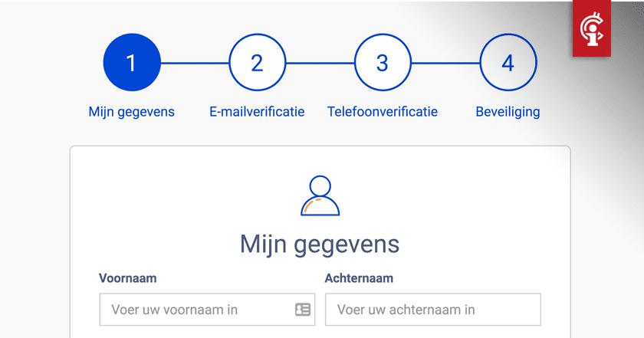Select step 1 filled circle
The width and height of the screenshot is (644, 338).
132,62
